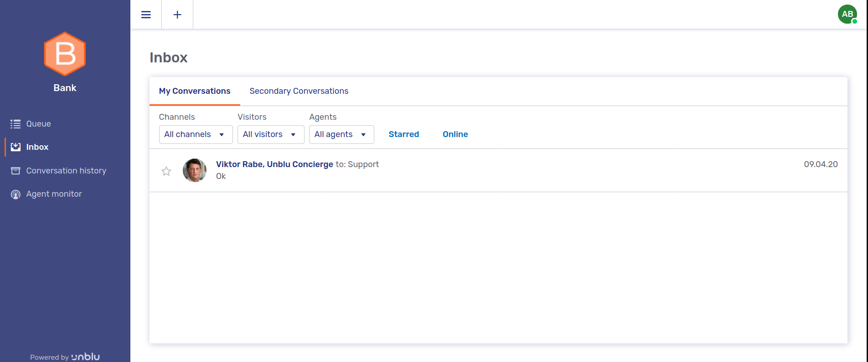Open the AB user avatar menu
Image resolution: width=868 pixels, height=362 pixels.
pos(847,14)
